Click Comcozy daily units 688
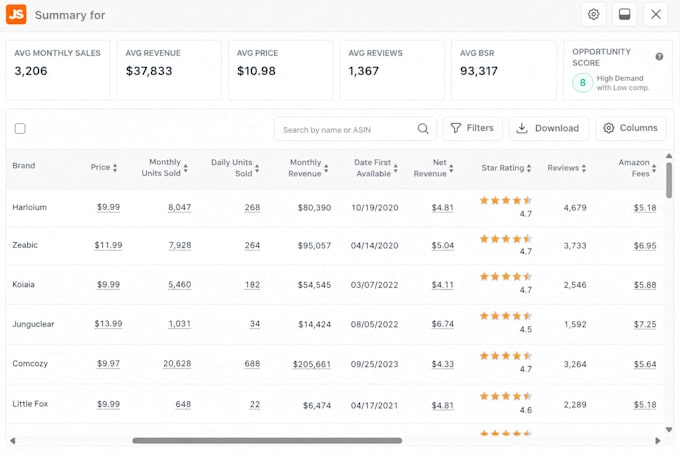Image resolution: width=680 pixels, height=453 pixels. tap(252, 364)
